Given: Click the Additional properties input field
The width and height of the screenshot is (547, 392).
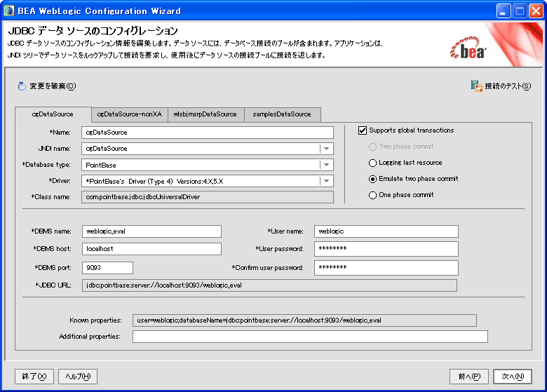Looking at the screenshot, I should tap(310, 337).
